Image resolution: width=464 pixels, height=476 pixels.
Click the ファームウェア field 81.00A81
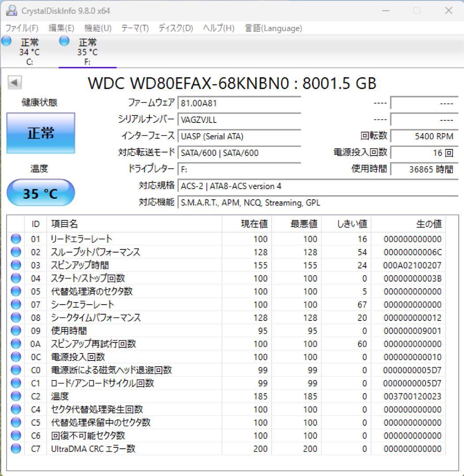coord(239,103)
